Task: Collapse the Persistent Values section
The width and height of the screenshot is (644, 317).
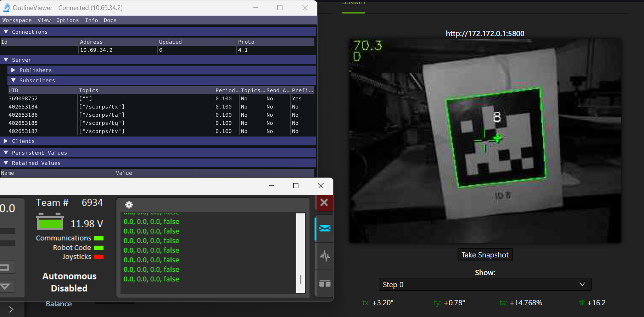Action: 6,153
